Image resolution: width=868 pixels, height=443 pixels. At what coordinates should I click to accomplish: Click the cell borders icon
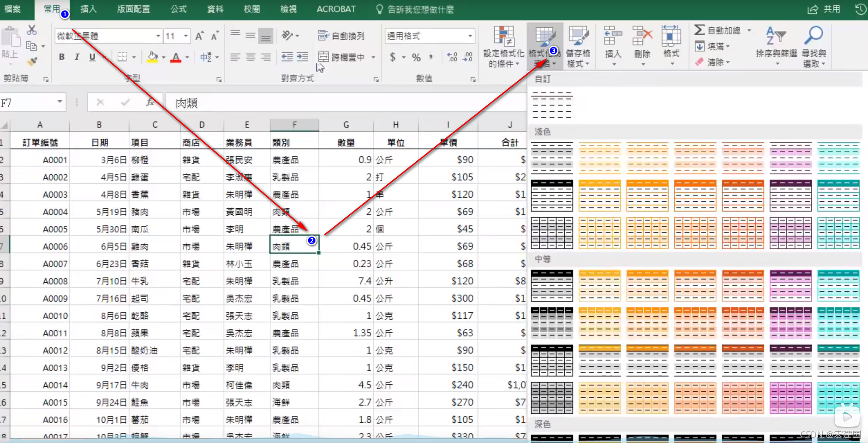[122, 57]
